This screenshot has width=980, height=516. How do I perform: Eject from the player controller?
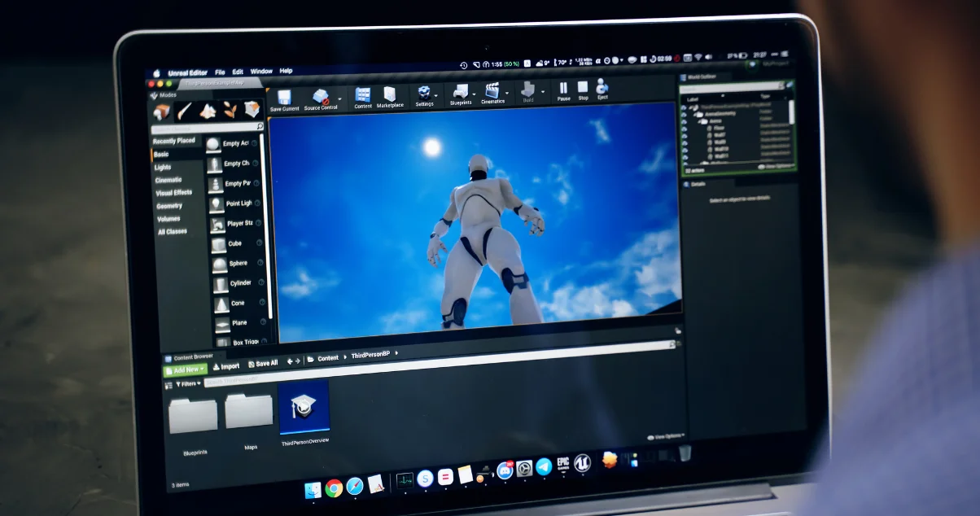pyautogui.click(x=602, y=88)
